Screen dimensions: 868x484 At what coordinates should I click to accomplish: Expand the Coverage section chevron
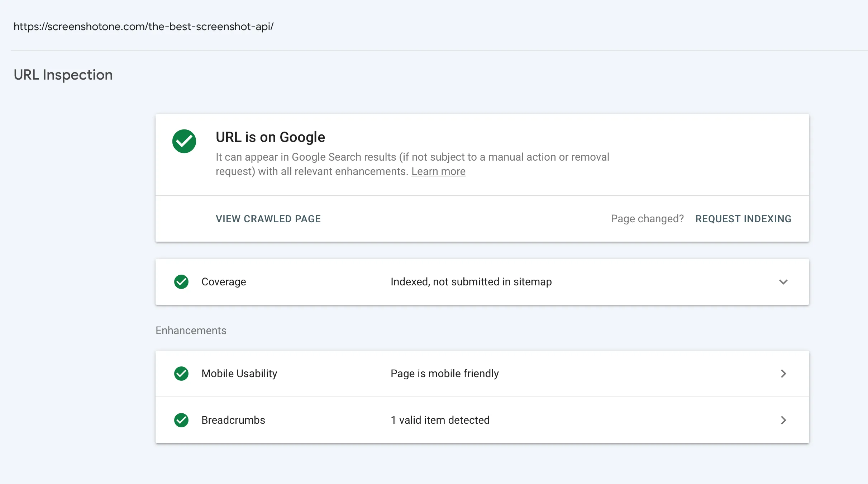pyautogui.click(x=783, y=282)
